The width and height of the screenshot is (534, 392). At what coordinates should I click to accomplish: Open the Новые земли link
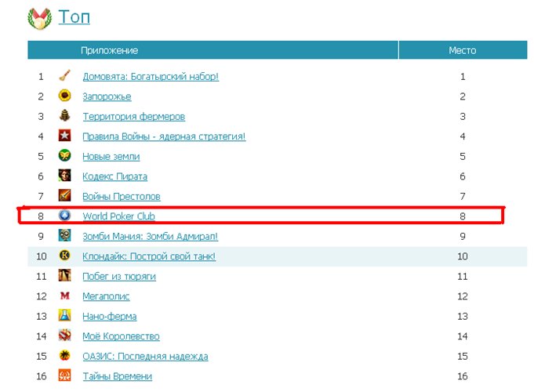click(x=111, y=156)
